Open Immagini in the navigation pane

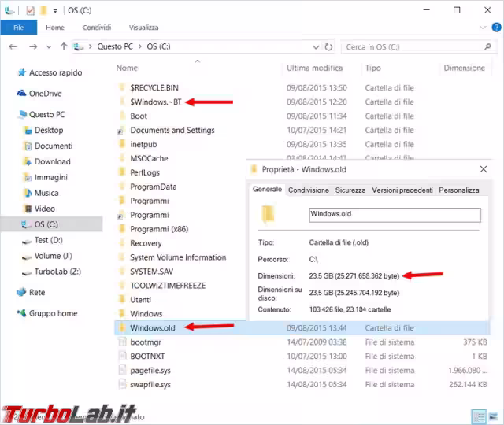click(50, 178)
